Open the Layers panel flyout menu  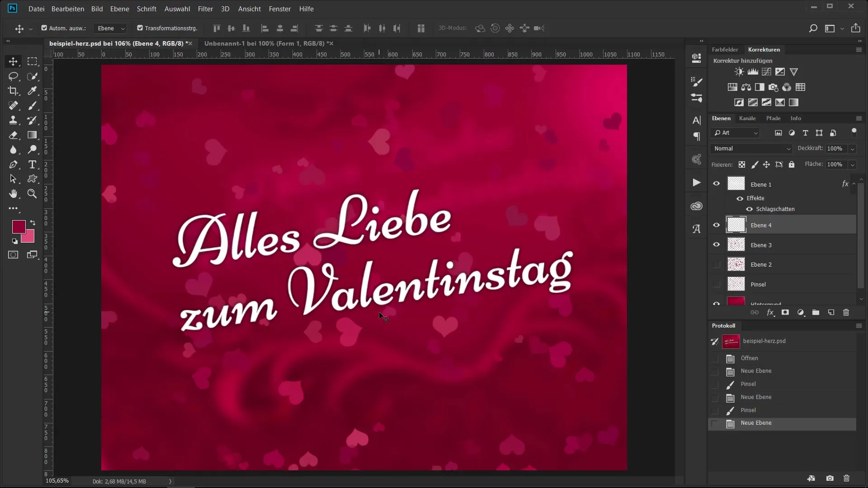coord(859,118)
